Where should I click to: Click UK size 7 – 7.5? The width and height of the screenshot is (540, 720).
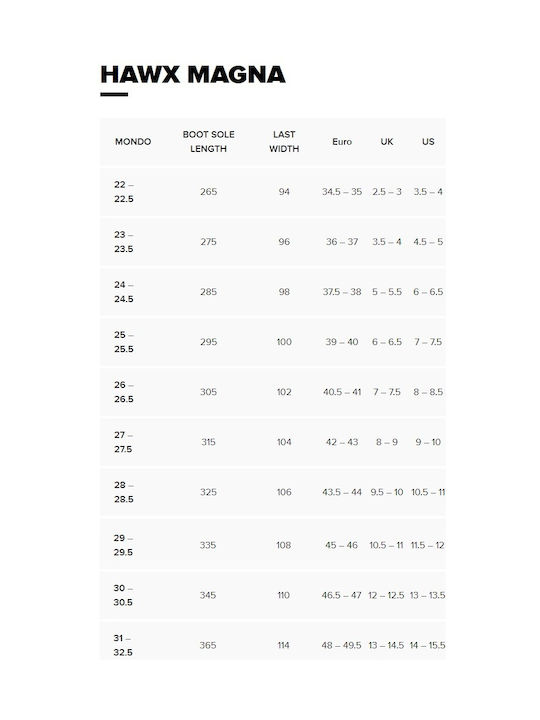click(x=387, y=392)
